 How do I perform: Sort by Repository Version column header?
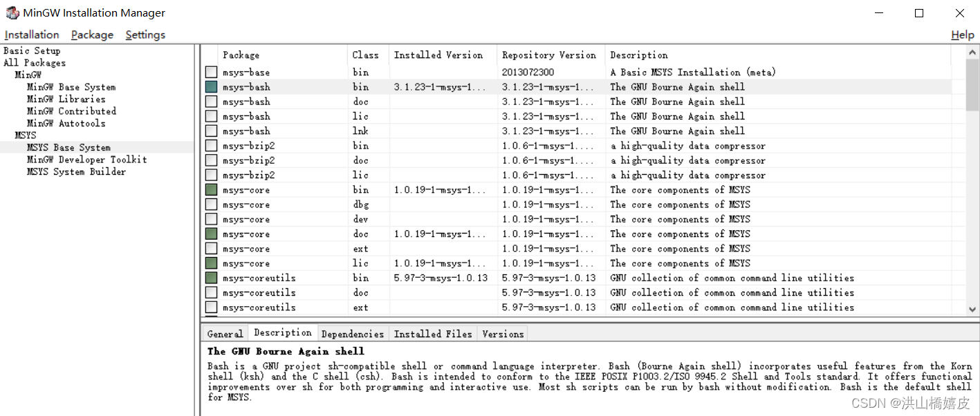tap(551, 55)
